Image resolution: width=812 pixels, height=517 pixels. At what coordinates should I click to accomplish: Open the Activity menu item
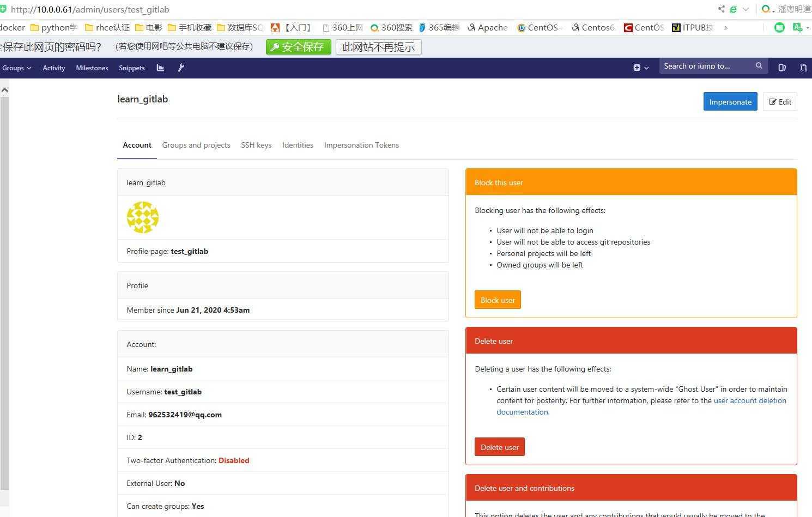[54, 68]
